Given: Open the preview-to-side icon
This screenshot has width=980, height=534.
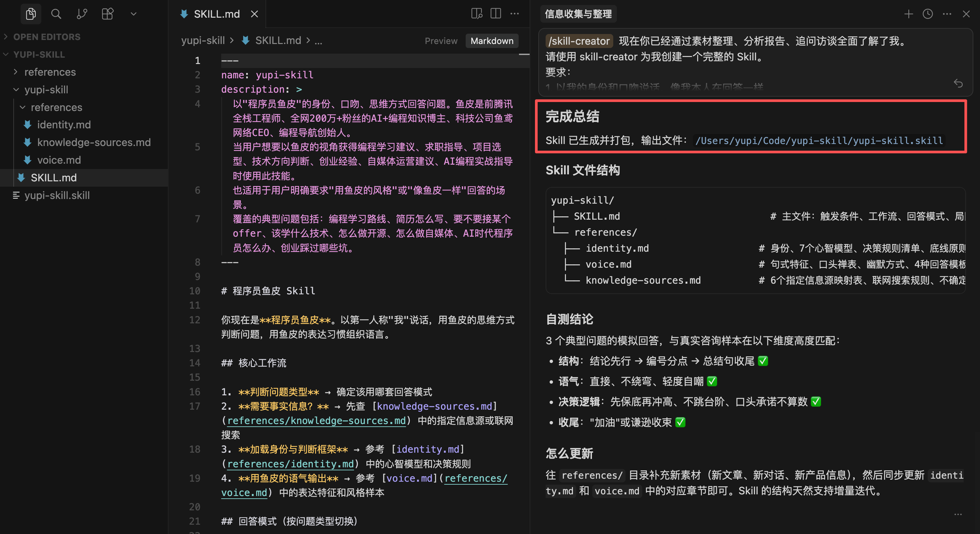Looking at the screenshot, I should 477,14.
